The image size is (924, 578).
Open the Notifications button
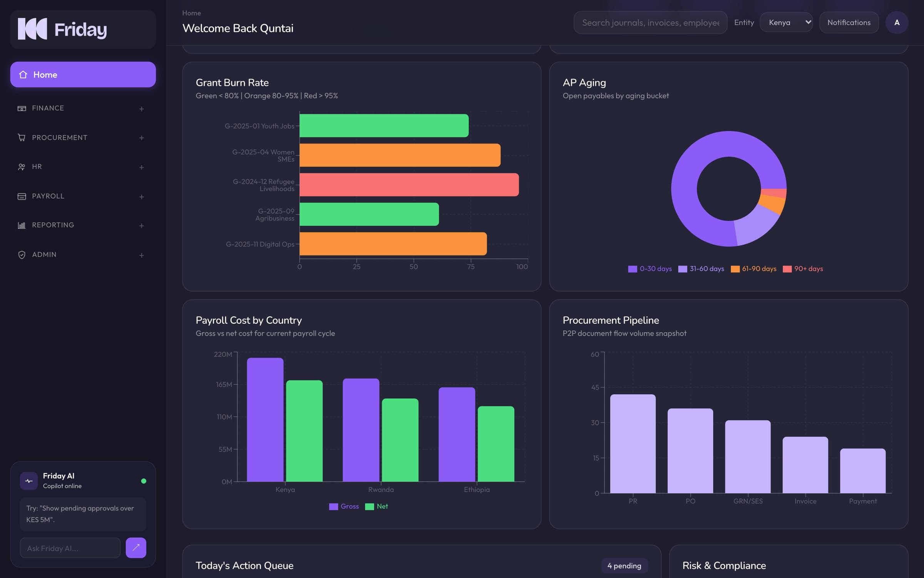tap(849, 22)
